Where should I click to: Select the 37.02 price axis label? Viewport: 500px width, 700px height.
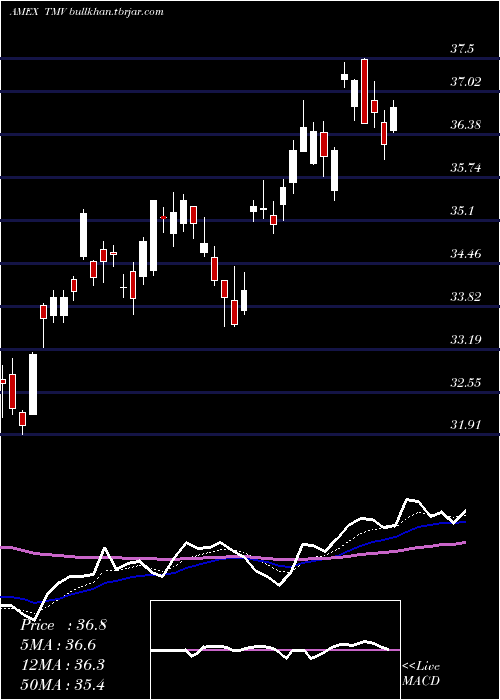click(x=466, y=82)
